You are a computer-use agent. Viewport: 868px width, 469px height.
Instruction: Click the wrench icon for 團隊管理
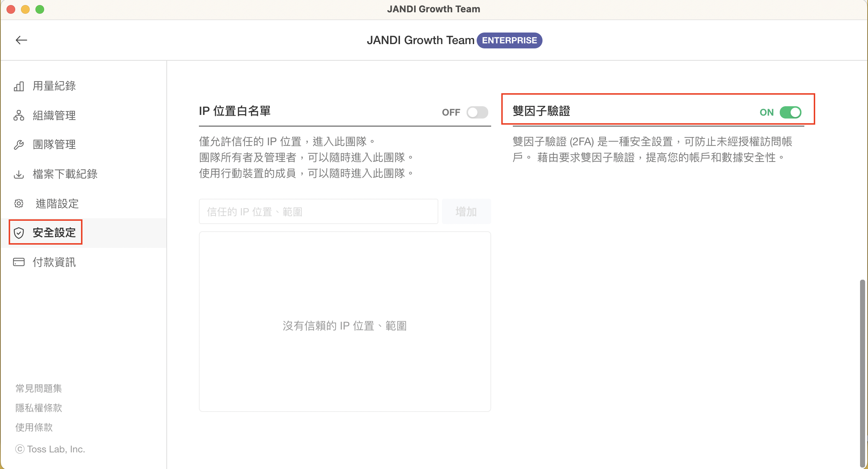(x=19, y=145)
